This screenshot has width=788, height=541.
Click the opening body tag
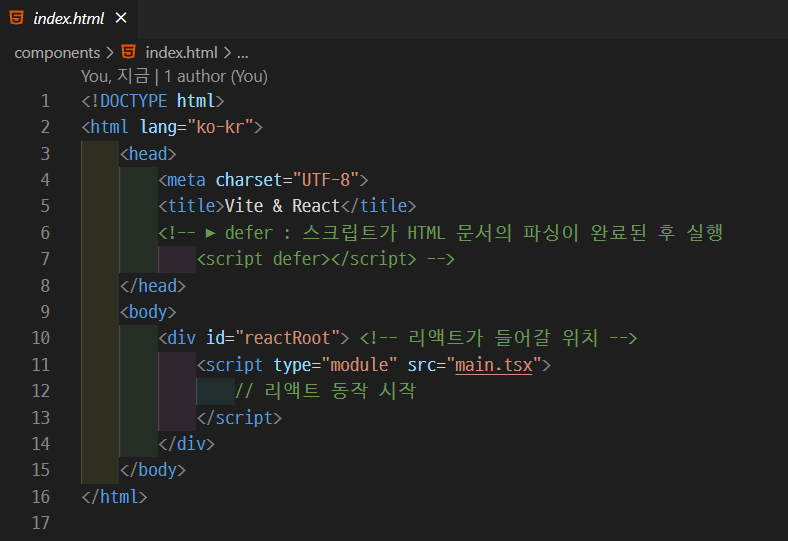(148, 312)
